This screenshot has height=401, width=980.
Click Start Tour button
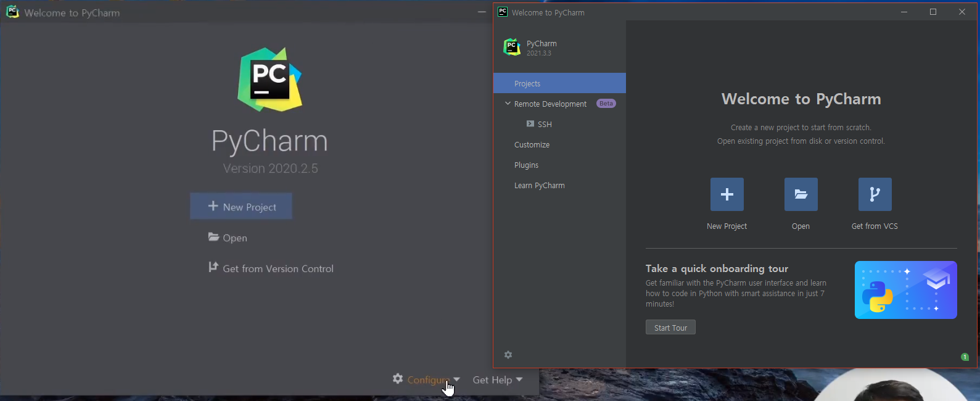point(670,328)
